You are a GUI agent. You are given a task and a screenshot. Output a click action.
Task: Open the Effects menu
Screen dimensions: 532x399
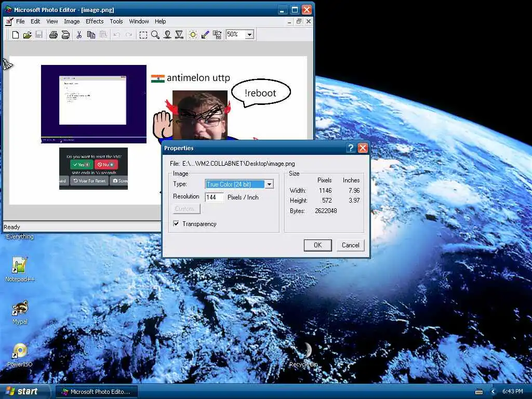click(95, 21)
